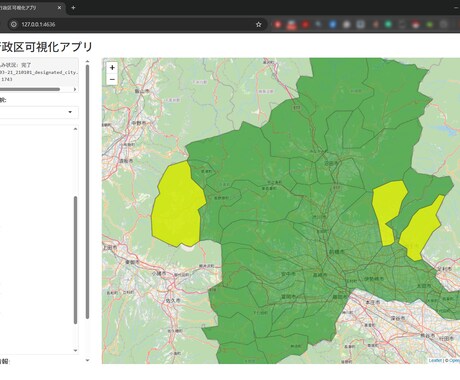Click the 安中市 label on the map
The image size is (460, 380).
(288, 274)
